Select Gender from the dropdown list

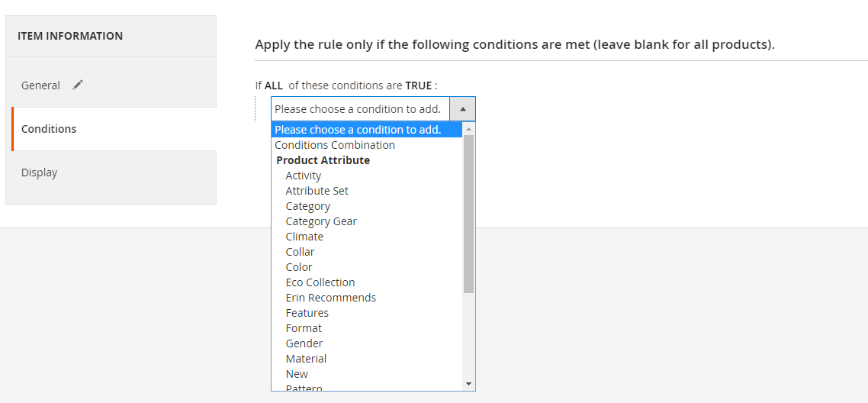pos(304,343)
